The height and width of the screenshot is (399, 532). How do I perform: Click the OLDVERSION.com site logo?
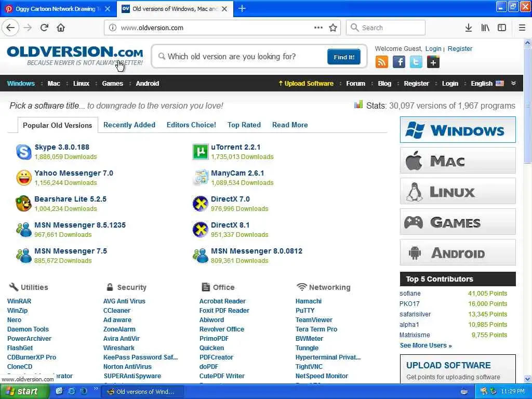click(x=75, y=56)
